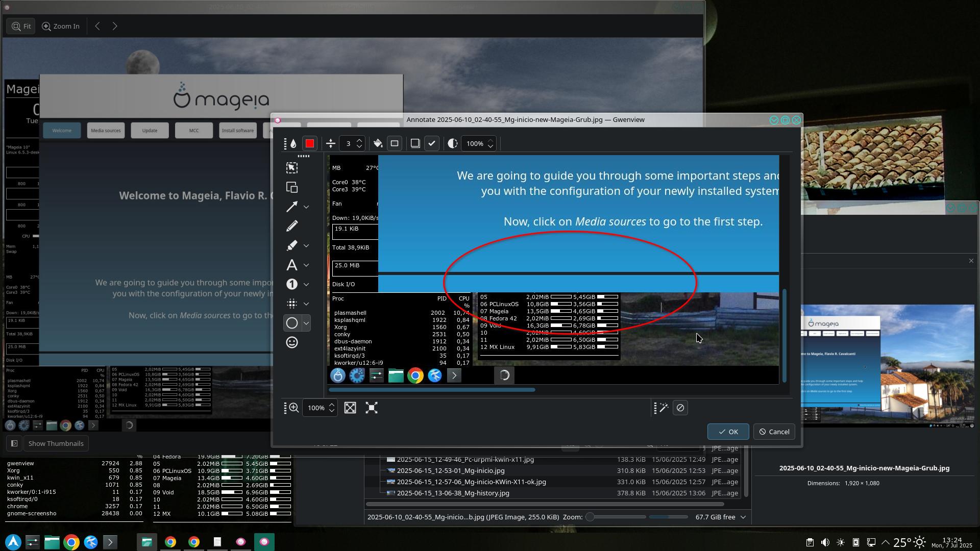Viewport: 980px width, 551px height.
Task: Switch to the file manager taskbar entry
Action: pyautogui.click(x=146, y=542)
